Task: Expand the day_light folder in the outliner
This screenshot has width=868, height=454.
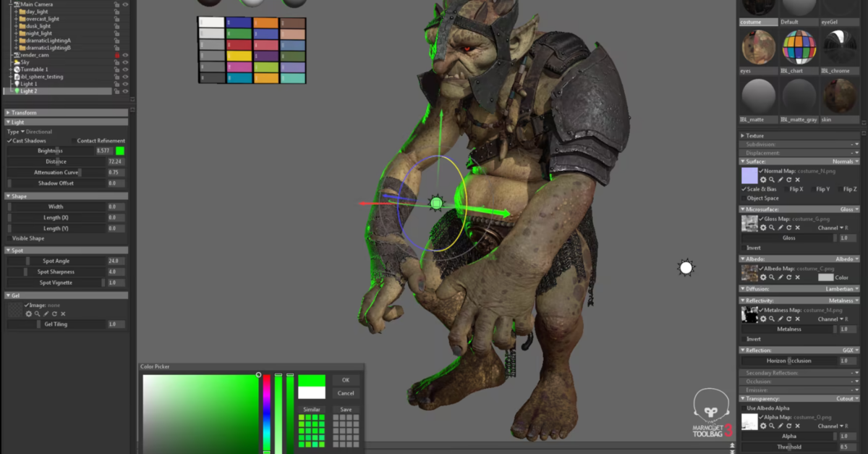Action: click(x=16, y=12)
